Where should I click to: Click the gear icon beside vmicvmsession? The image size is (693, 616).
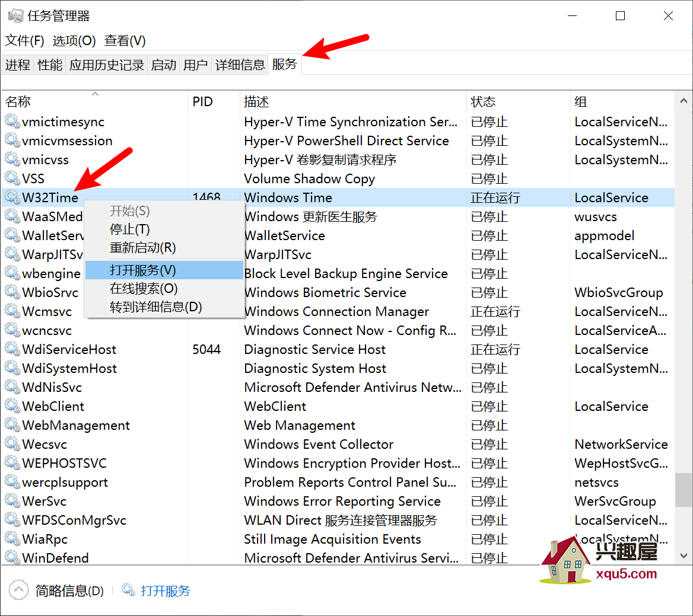coord(12,141)
